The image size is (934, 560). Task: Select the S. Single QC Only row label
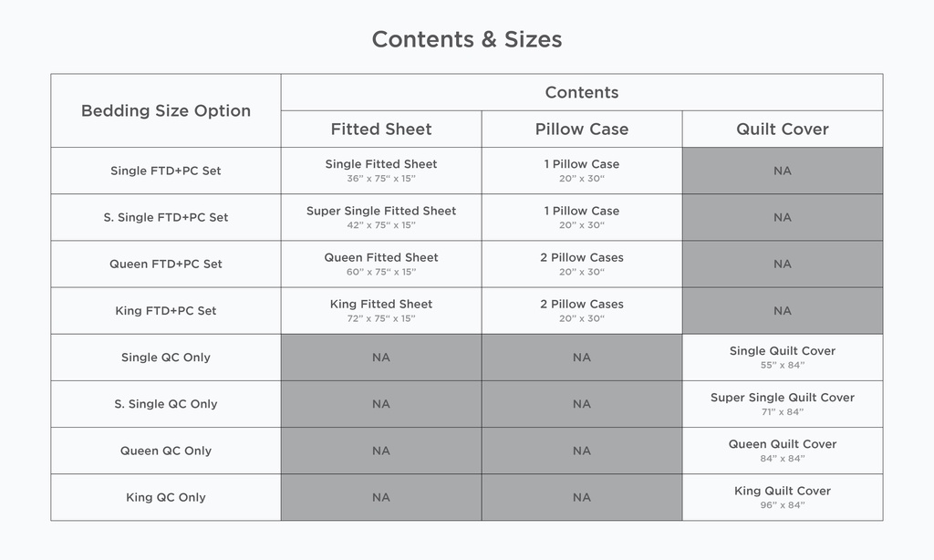point(166,404)
